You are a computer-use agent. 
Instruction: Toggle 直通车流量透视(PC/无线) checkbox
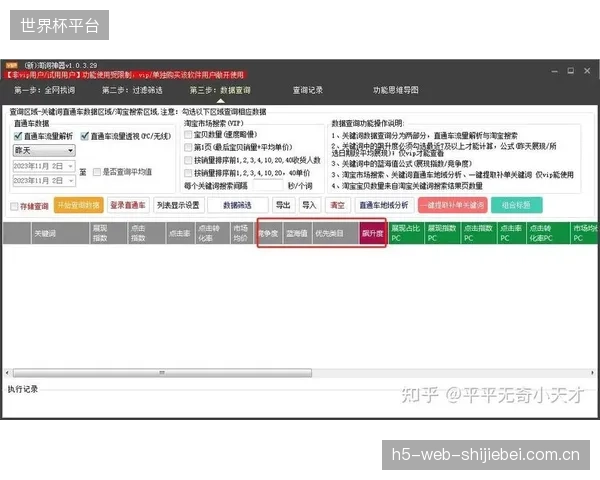(x=85, y=136)
